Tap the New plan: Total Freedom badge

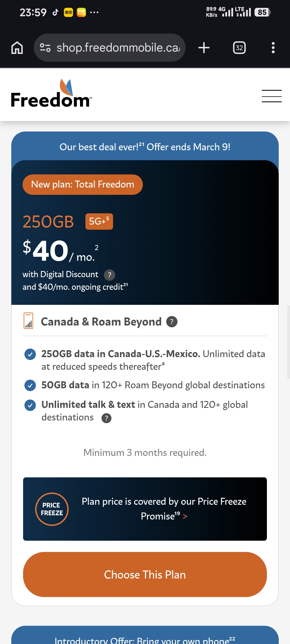[82, 185]
